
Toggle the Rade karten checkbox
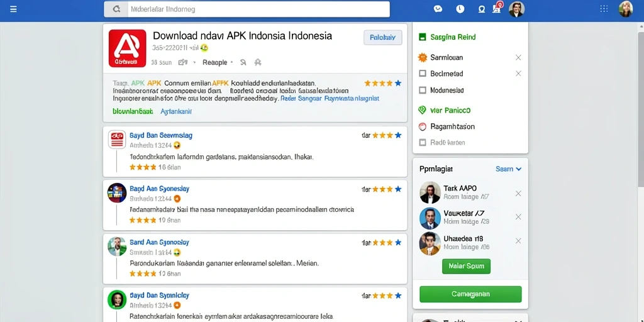[x=422, y=143]
